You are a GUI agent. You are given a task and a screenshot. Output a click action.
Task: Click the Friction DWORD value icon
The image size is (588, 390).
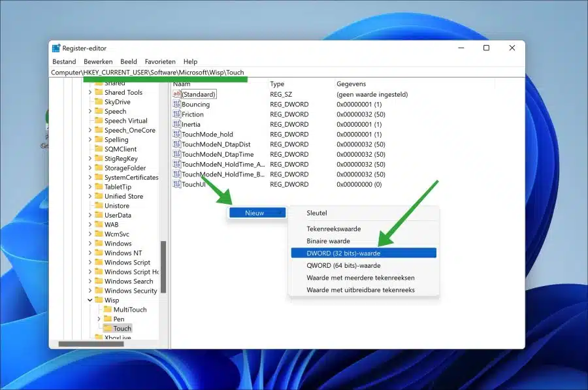tap(176, 114)
